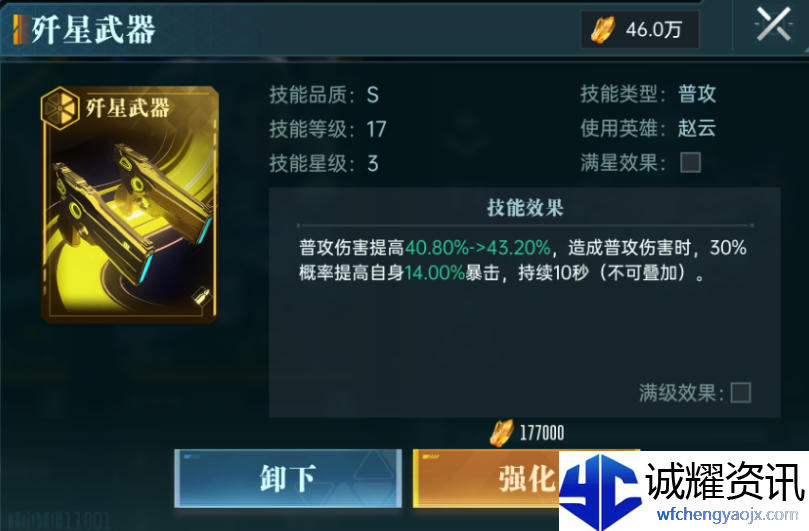Click the 技能星级 value 3

(373, 164)
